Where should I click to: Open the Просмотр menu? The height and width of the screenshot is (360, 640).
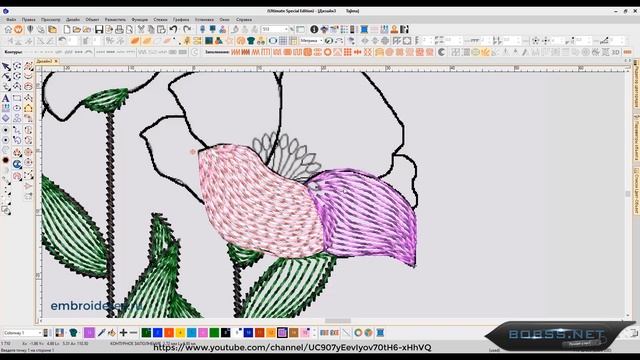click(x=51, y=20)
